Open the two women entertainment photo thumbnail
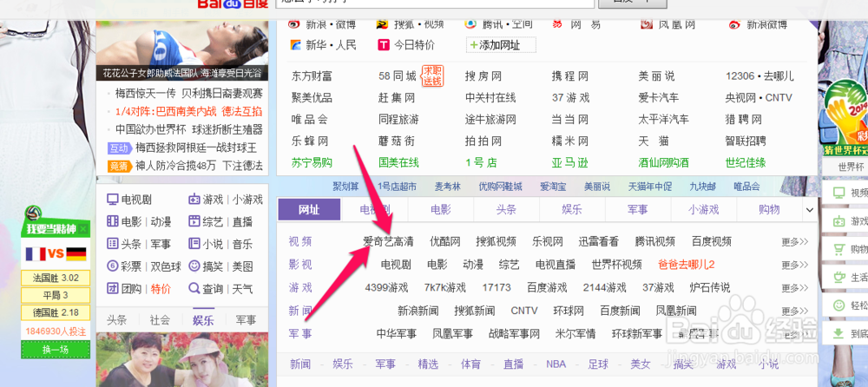Image resolution: width=868 pixels, height=387 pixels. (182, 359)
